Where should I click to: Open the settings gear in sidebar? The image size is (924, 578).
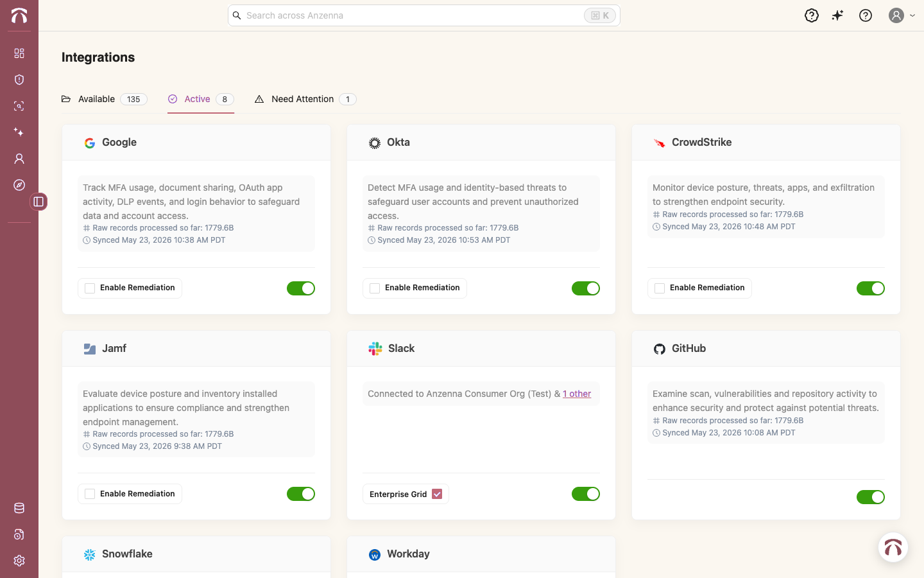(x=19, y=561)
